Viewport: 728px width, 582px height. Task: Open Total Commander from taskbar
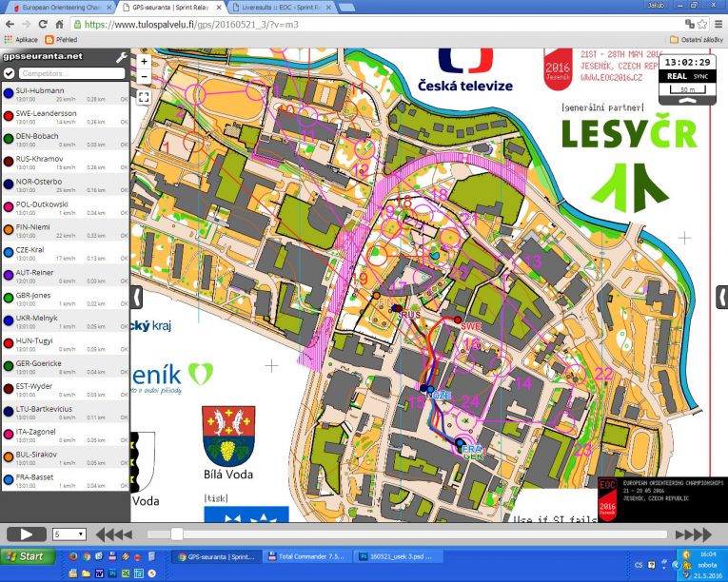tap(306, 556)
